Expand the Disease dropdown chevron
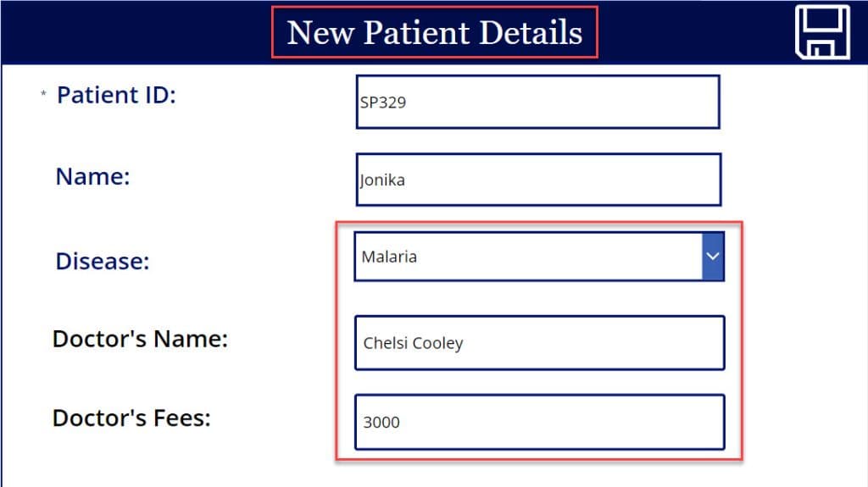The width and height of the screenshot is (868, 487). [713, 257]
